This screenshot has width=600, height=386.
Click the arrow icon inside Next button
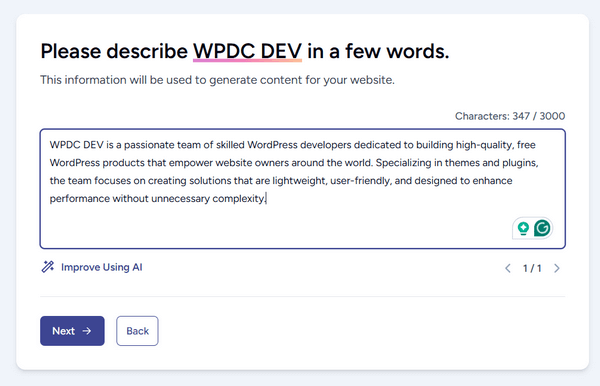click(x=87, y=331)
